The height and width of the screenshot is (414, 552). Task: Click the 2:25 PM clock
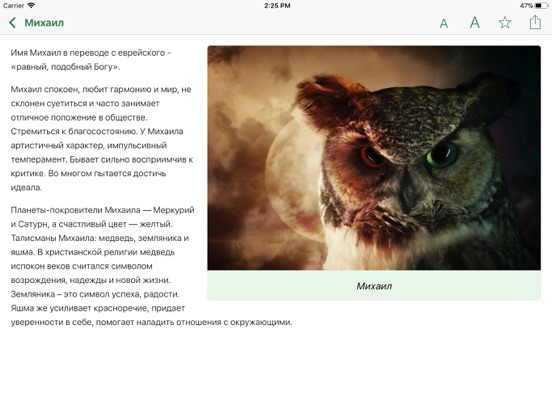pos(277,6)
